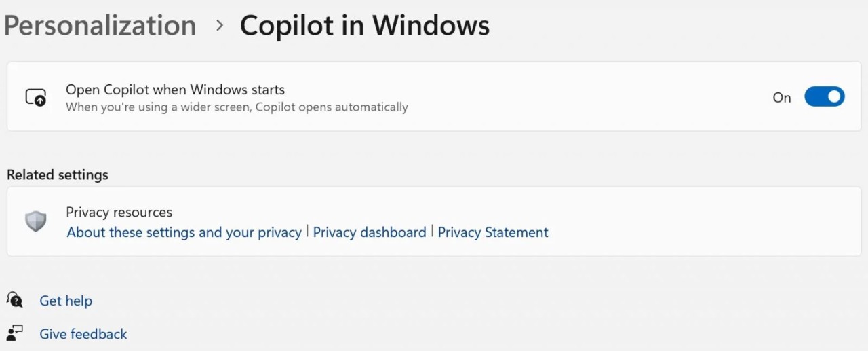This screenshot has height=351, width=868.
Task: Open the Give feedback link
Action: [x=83, y=334]
